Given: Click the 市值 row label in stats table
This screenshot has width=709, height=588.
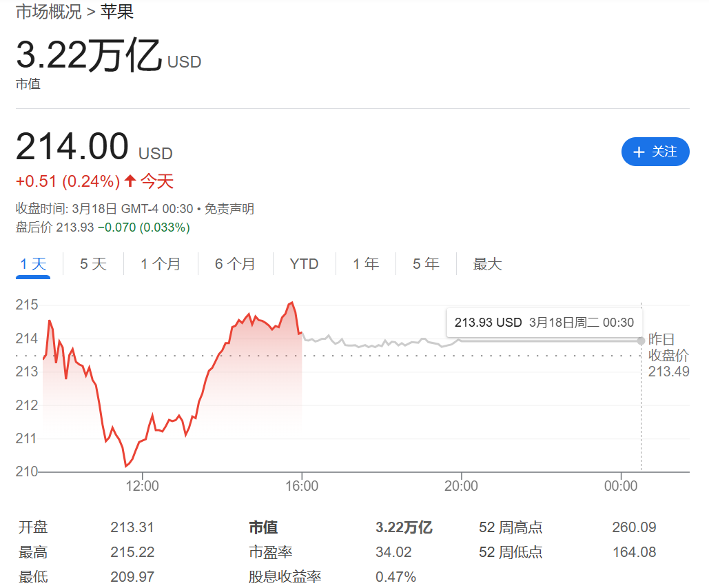Looking at the screenshot, I should (263, 527).
